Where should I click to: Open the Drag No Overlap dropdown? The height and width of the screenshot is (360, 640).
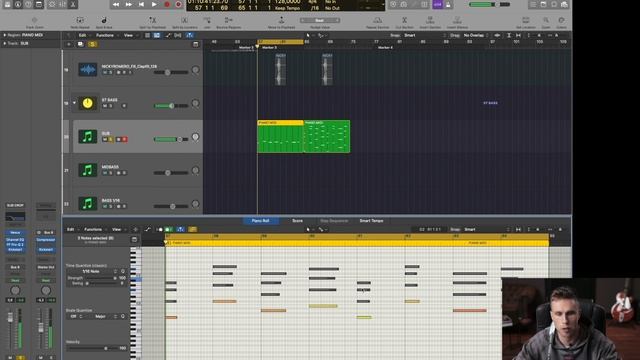point(476,36)
